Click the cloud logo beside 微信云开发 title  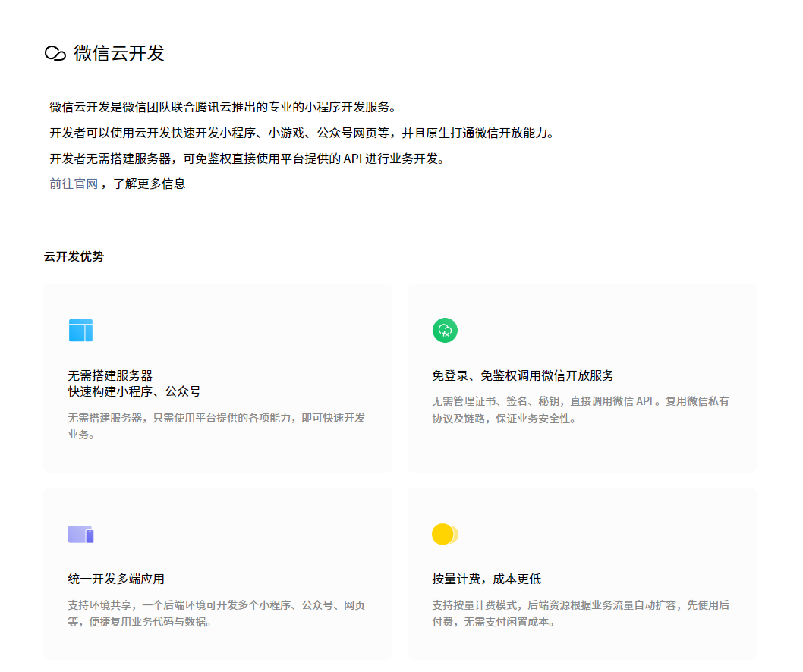coord(55,53)
